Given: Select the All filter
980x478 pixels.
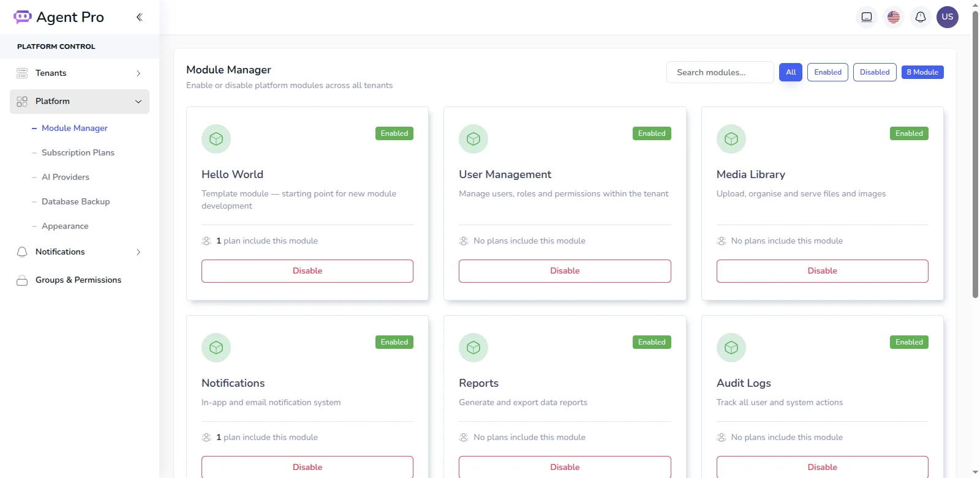Looking at the screenshot, I should click(791, 72).
